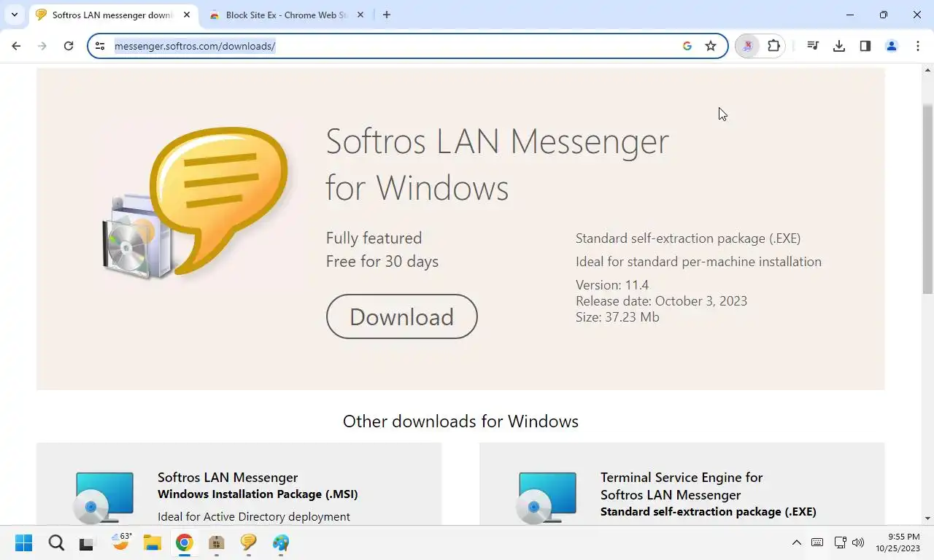This screenshot has height=560, width=934.
Task: Open site information icon in address bar
Action: [x=101, y=46]
